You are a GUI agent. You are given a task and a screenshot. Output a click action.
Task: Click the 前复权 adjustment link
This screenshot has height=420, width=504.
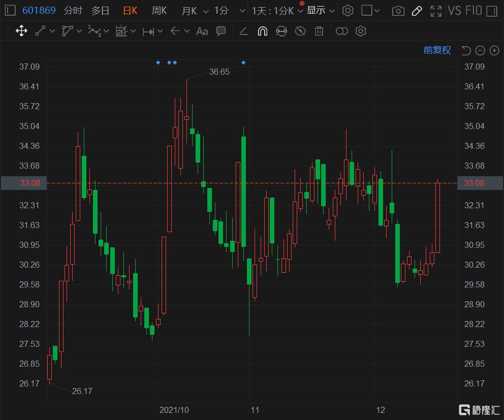coord(437,50)
